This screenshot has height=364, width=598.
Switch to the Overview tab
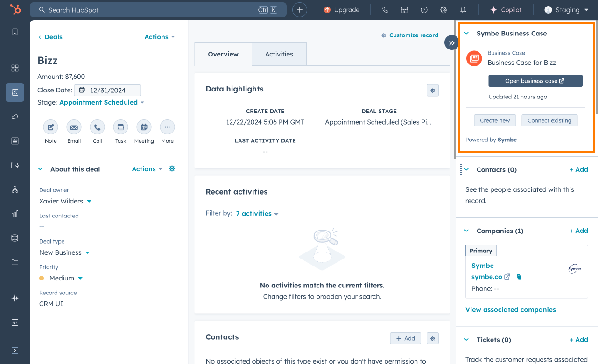click(223, 54)
